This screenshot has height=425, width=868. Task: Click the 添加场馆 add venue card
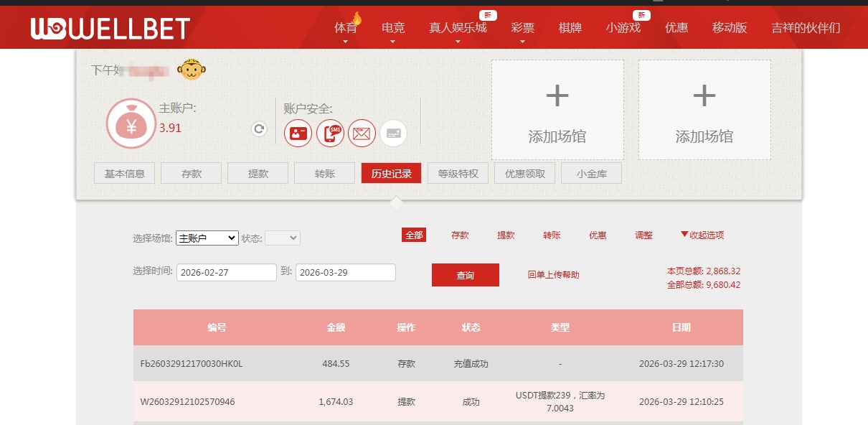[557, 109]
